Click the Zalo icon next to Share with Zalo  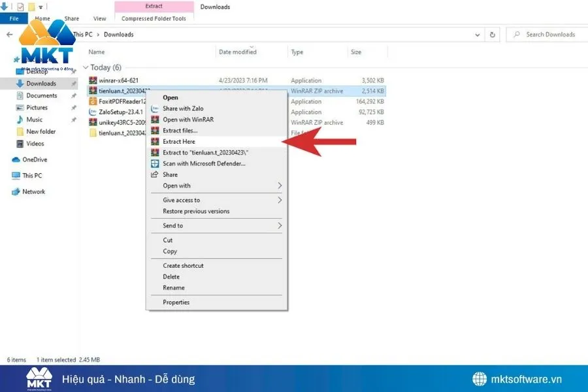point(155,108)
